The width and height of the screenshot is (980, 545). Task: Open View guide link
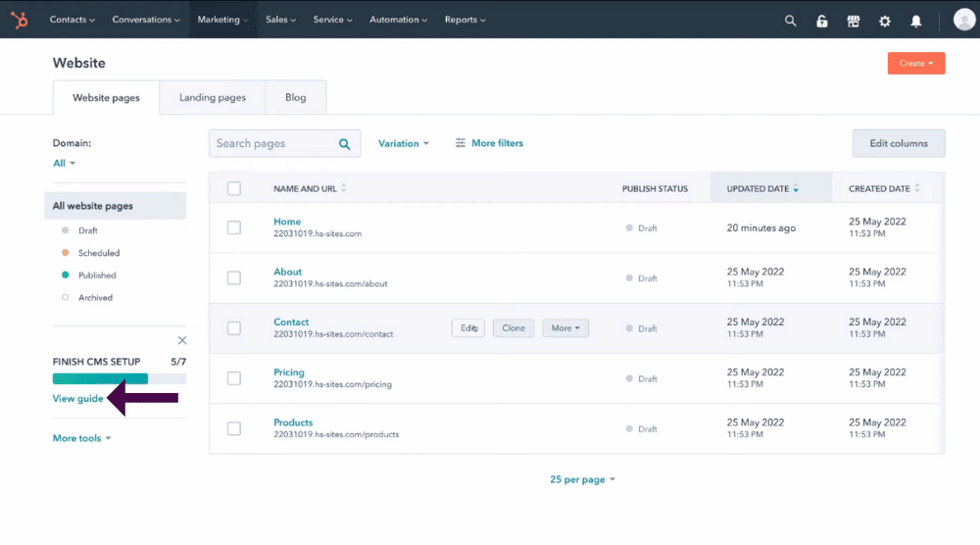77,398
